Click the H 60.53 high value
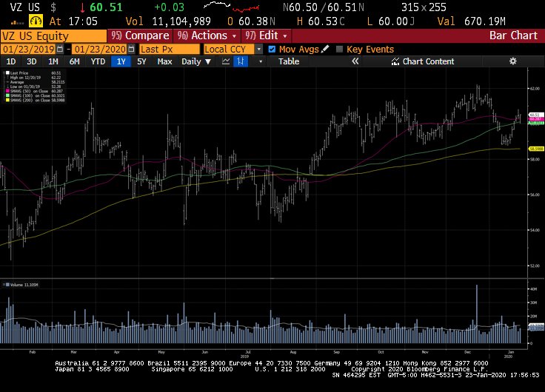Image resolution: width=545 pixels, height=392 pixels. 321,21
